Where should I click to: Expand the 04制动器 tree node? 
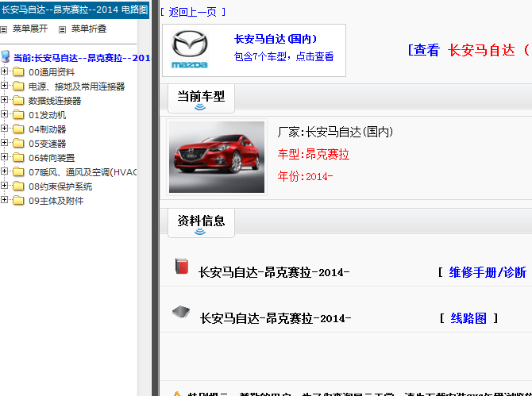[x=5, y=128]
